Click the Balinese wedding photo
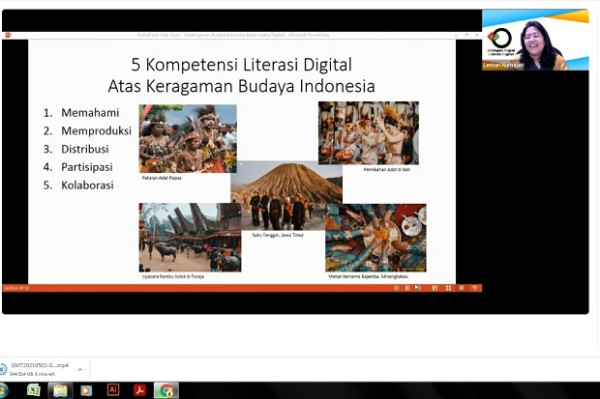The image size is (600, 399). (368, 133)
